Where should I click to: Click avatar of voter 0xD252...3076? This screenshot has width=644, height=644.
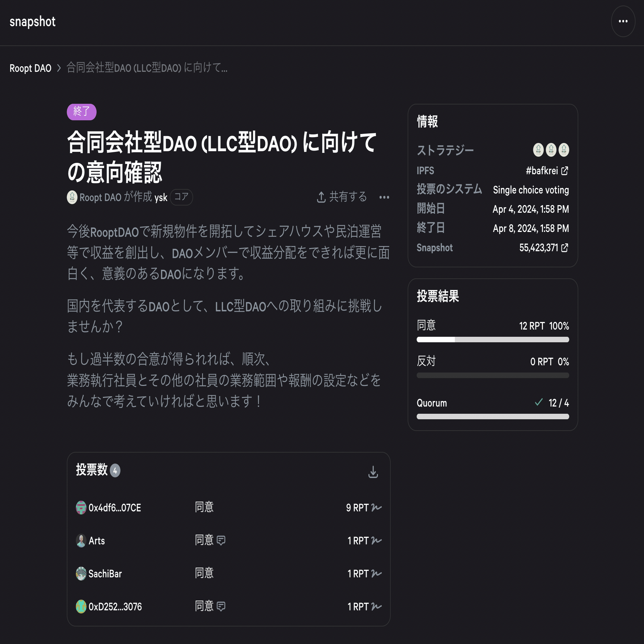pyautogui.click(x=81, y=607)
